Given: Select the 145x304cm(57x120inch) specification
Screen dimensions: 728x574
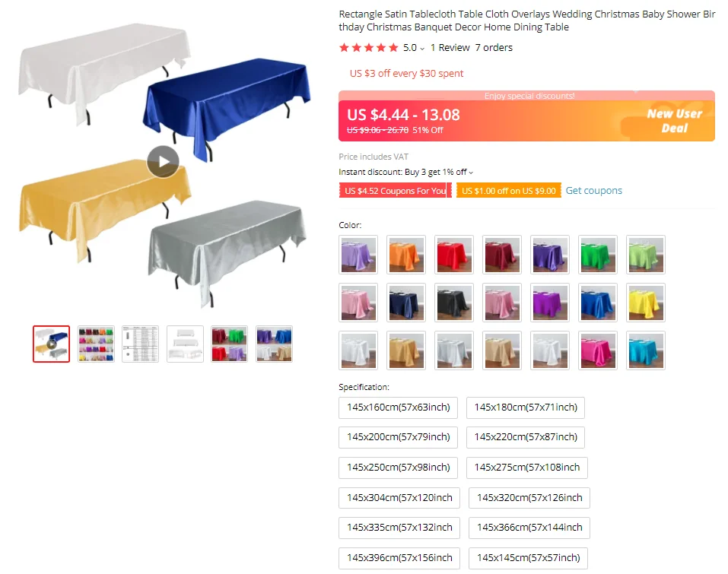Looking at the screenshot, I should click(x=399, y=498).
